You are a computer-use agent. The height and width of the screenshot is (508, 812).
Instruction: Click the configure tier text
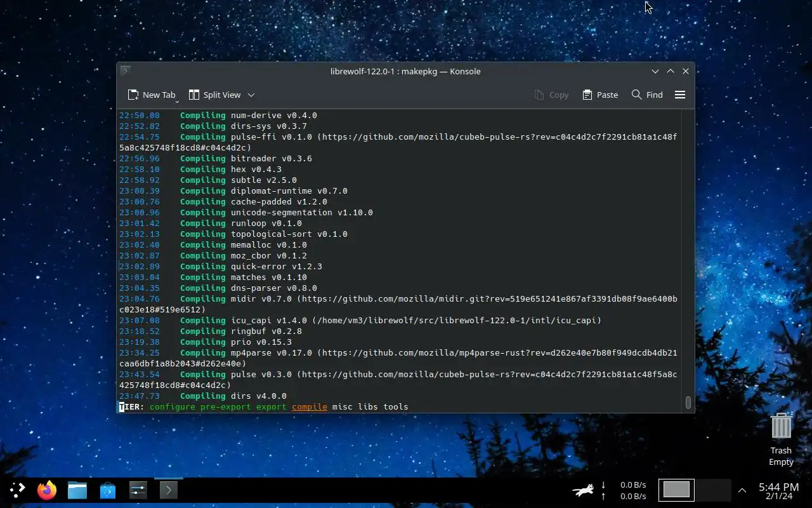[173, 406]
